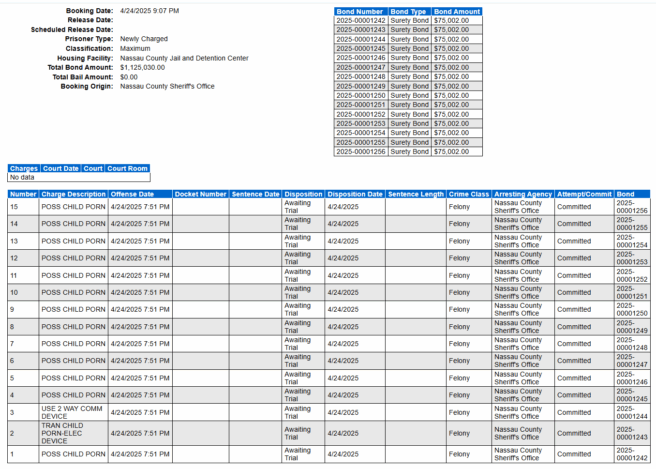Click the Attempt/Commit column header
656x469 pixels.
click(584, 194)
